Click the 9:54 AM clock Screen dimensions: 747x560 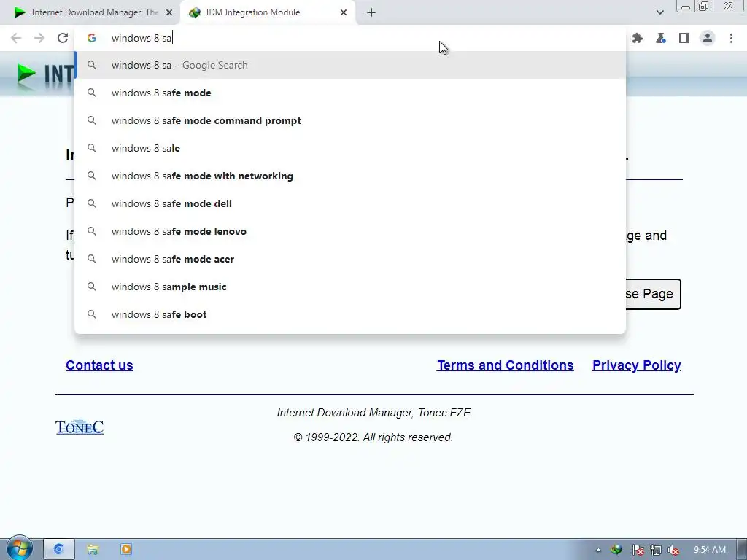click(x=709, y=550)
